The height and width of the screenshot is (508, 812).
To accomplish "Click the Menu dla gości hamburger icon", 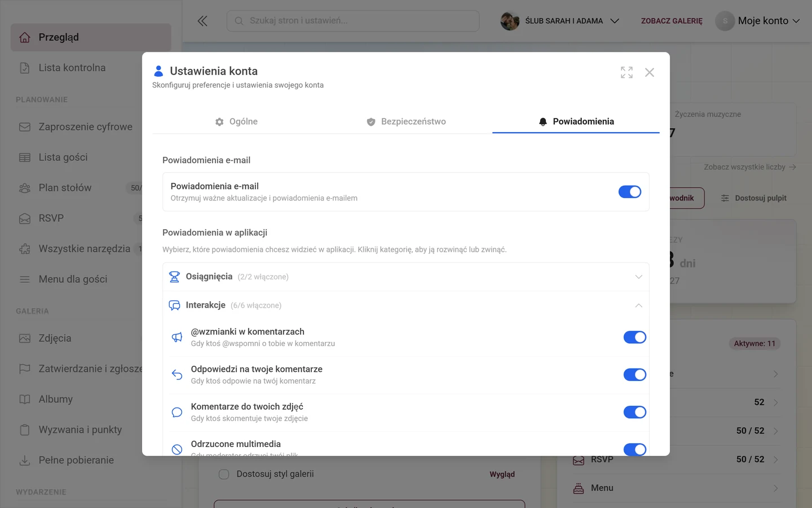I will click(25, 279).
